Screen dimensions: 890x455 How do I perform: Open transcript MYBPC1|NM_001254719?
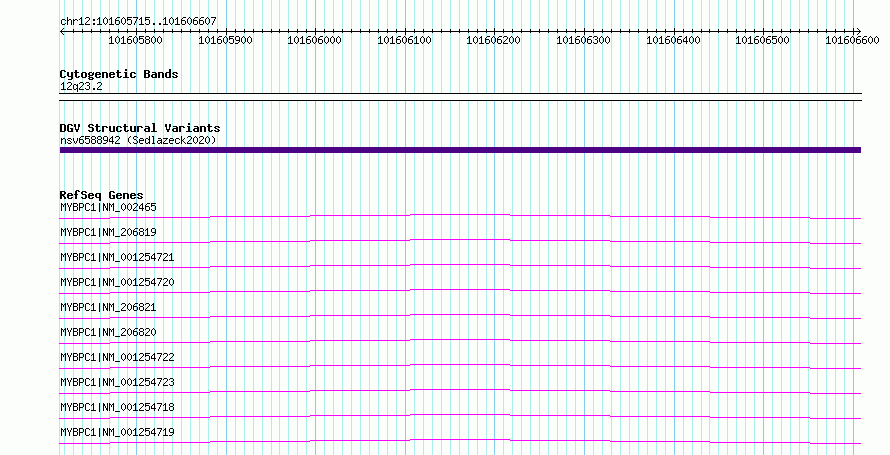(x=117, y=432)
